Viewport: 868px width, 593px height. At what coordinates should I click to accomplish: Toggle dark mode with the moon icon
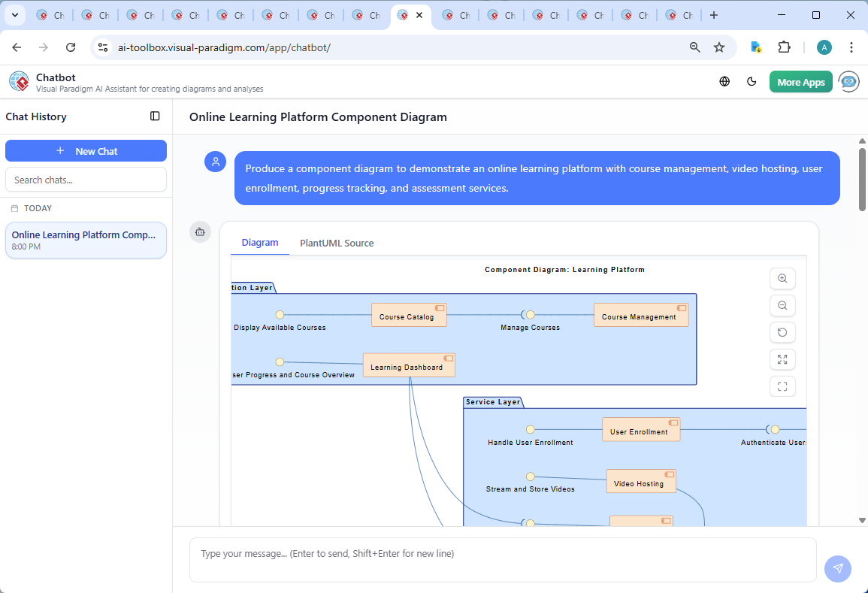point(752,81)
